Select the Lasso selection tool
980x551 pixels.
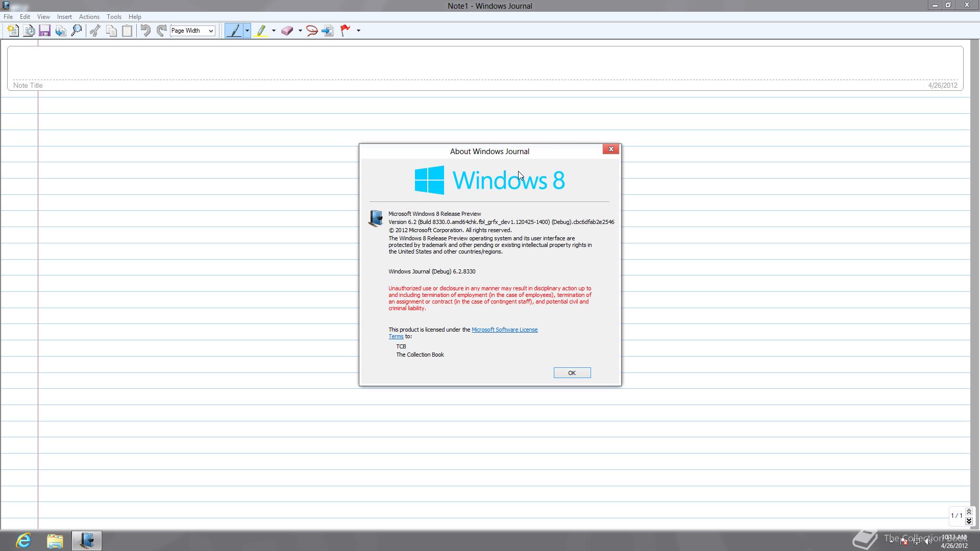click(312, 31)
